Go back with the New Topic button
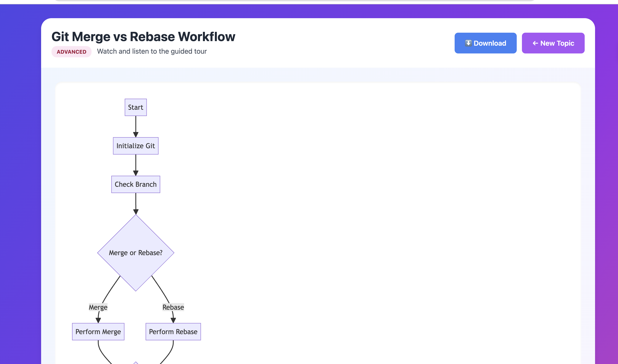This screenshot has height=364, width=618. click(553, 43)
